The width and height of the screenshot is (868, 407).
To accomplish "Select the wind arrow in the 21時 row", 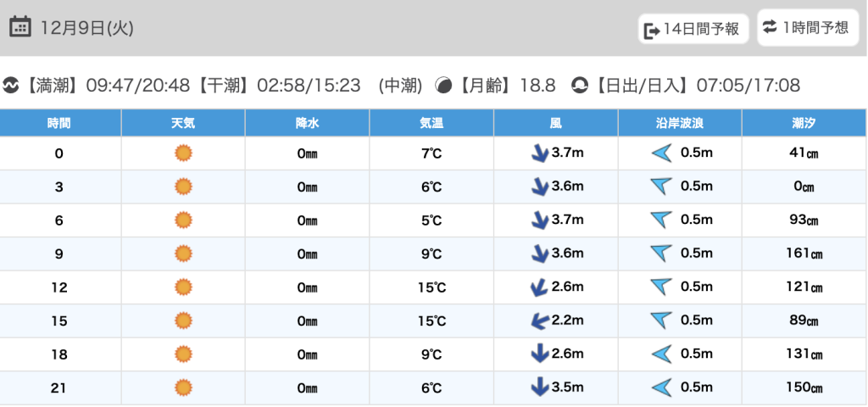I will click(x=538, y=387).
